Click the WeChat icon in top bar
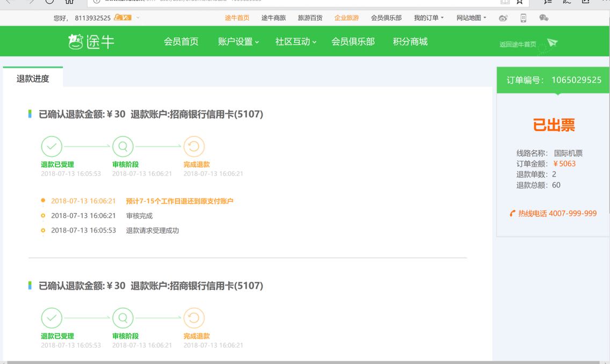This screenshot has height=364, width=610. [543, 18]
